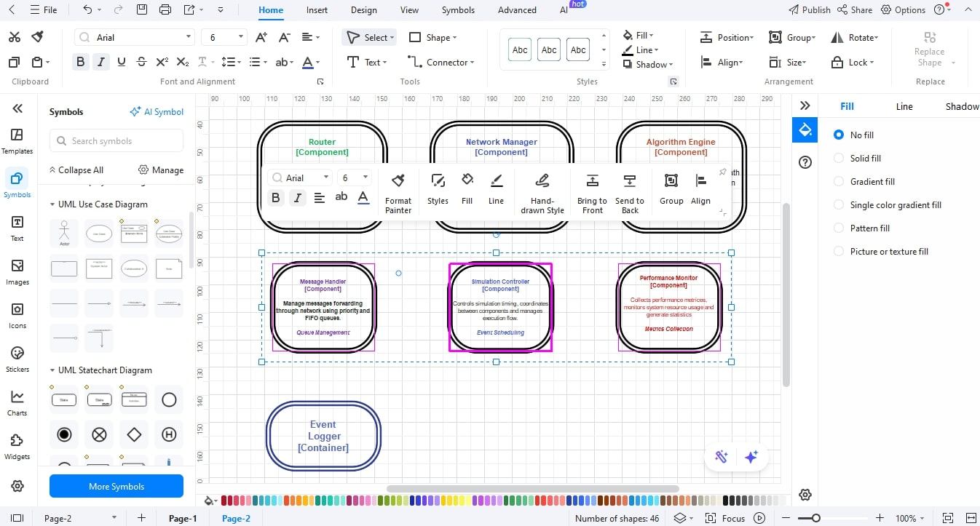Click the AI Symbol link
Image resolution: width=980 pixels, height=526 pixels.
(157, 112)
